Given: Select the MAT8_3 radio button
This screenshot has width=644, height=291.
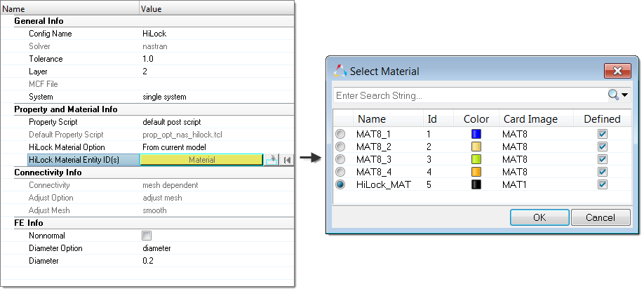Looking at the screenshot, I should [341, 159].
